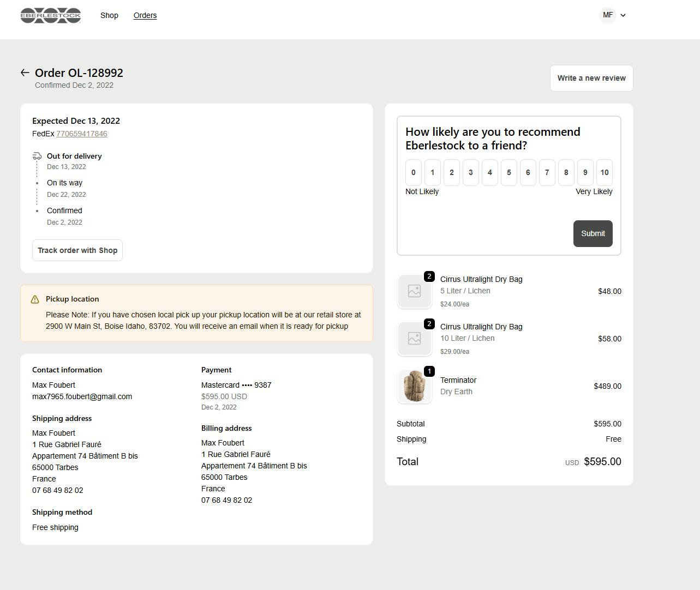Open FedEx tracking number 770659417846
The height and width of the screenshot is (590, 700).
tap(82, 134)
